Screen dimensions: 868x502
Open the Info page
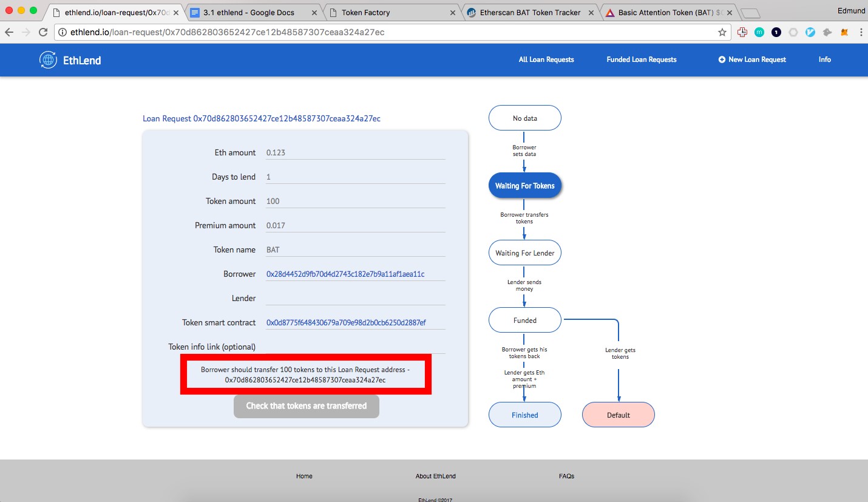tap(825, 59)
